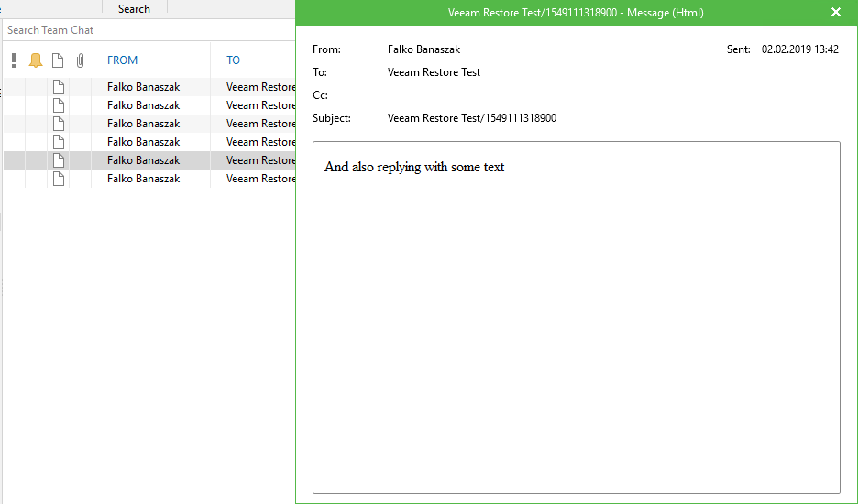Click the 'From:' label in message window

[x=326, y=49]
